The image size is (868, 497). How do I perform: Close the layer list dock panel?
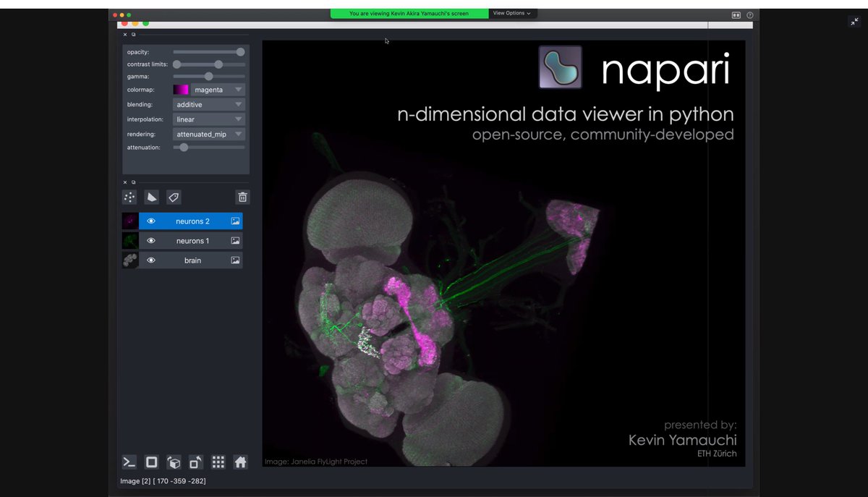point(124,182)
